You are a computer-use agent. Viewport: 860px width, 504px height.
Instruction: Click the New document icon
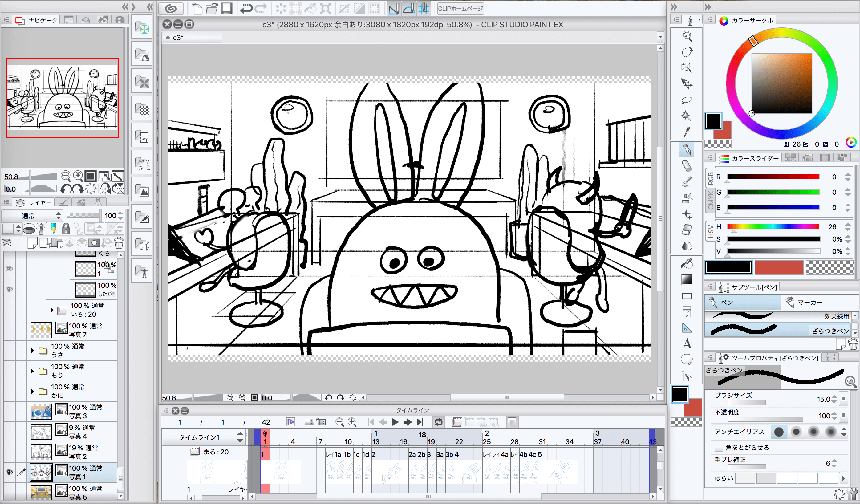pos(197,9)
